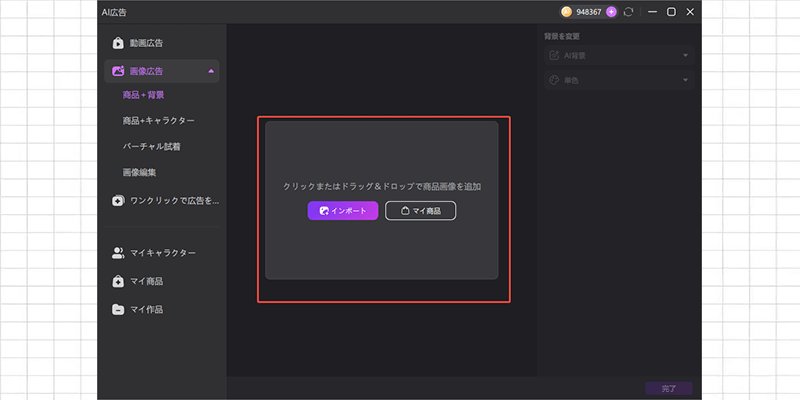
Task: Click the one-click ad plus icon
Action: pyautogui.click(x=118, y=201)
